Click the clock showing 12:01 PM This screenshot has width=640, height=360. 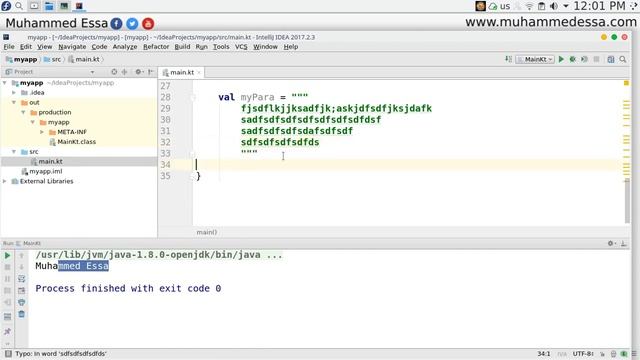click(x=599, y=6)
